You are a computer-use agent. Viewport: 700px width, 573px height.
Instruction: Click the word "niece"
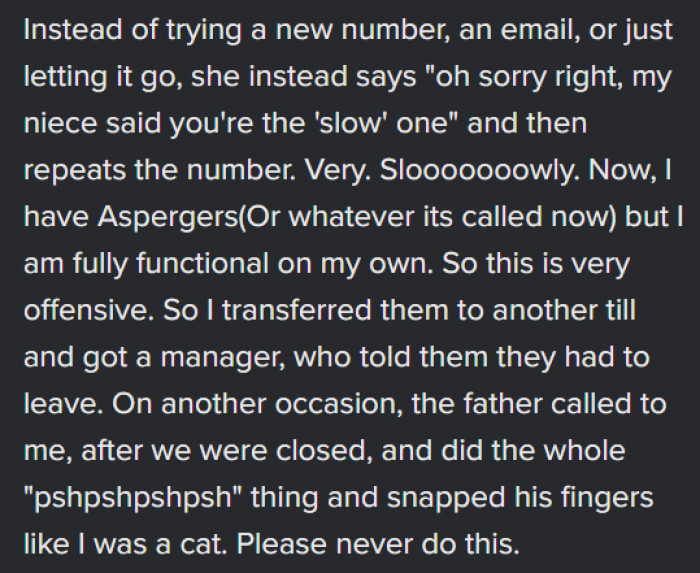pyautogui.click(x=60, y=123)
